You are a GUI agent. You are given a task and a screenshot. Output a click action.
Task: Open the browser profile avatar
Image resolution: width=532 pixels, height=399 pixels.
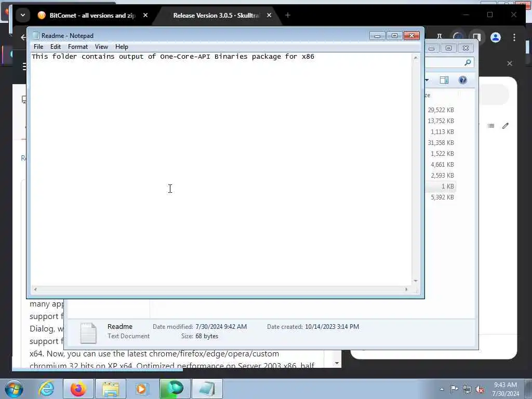[x=495, y=37]
